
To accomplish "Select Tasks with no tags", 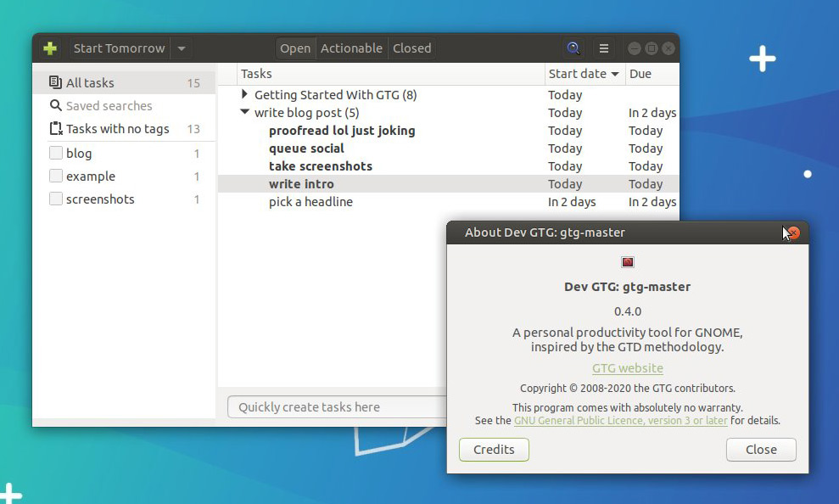I will pos(118,128).
